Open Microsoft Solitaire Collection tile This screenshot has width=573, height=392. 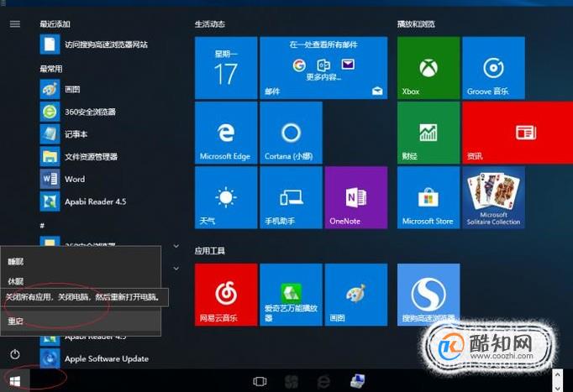pos(493,197)
